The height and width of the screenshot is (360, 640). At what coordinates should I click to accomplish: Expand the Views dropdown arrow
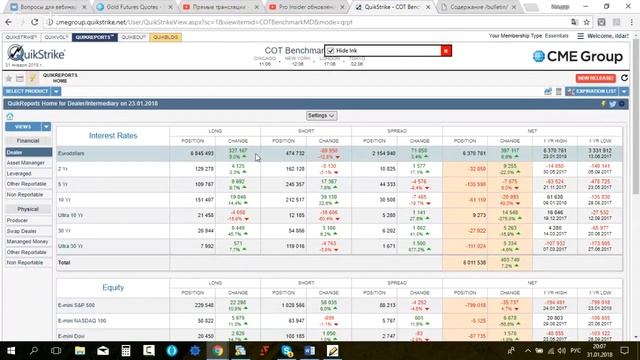(x=46, y=127)
